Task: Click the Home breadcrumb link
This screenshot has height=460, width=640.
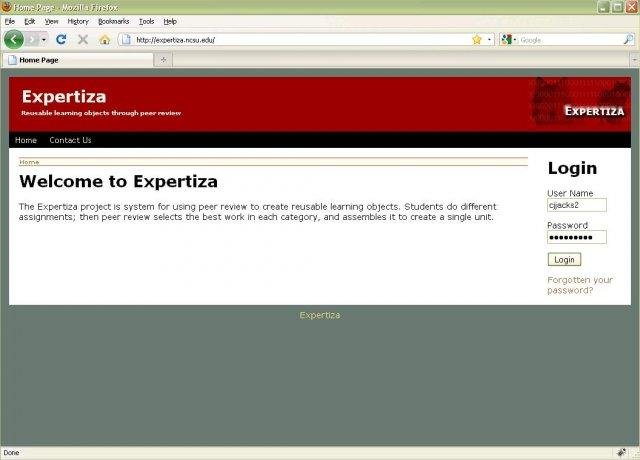Action: coord(29,162)
